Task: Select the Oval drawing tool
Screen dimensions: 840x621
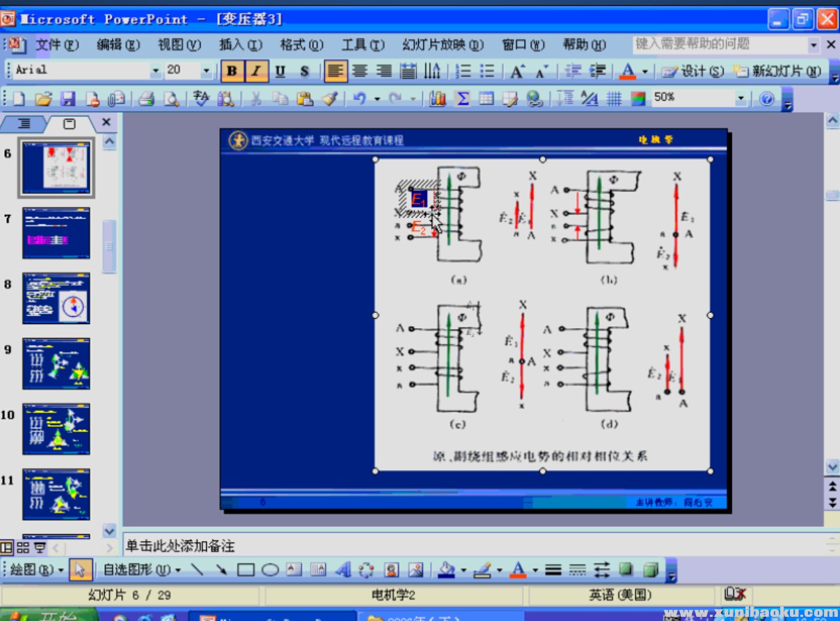Action: 270,570
